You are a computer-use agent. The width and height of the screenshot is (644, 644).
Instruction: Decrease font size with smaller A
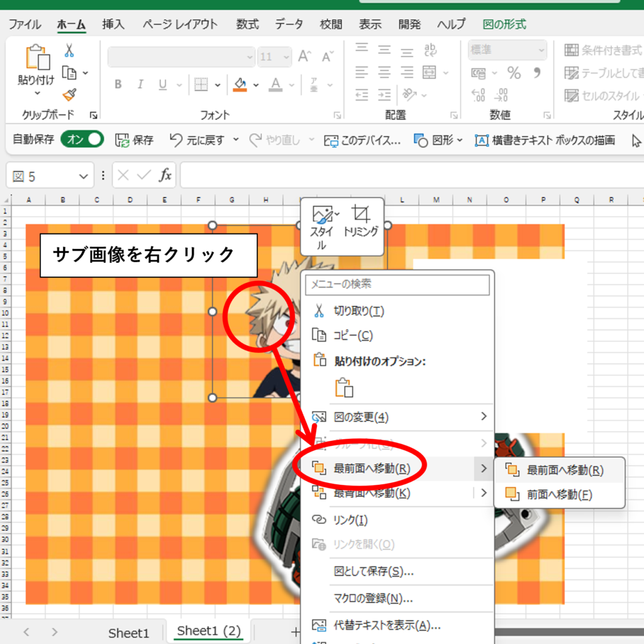coord(328,56)
